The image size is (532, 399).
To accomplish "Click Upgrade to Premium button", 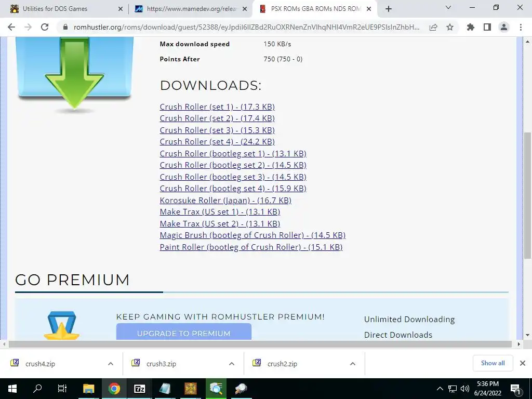I will (x=183, y=332).
